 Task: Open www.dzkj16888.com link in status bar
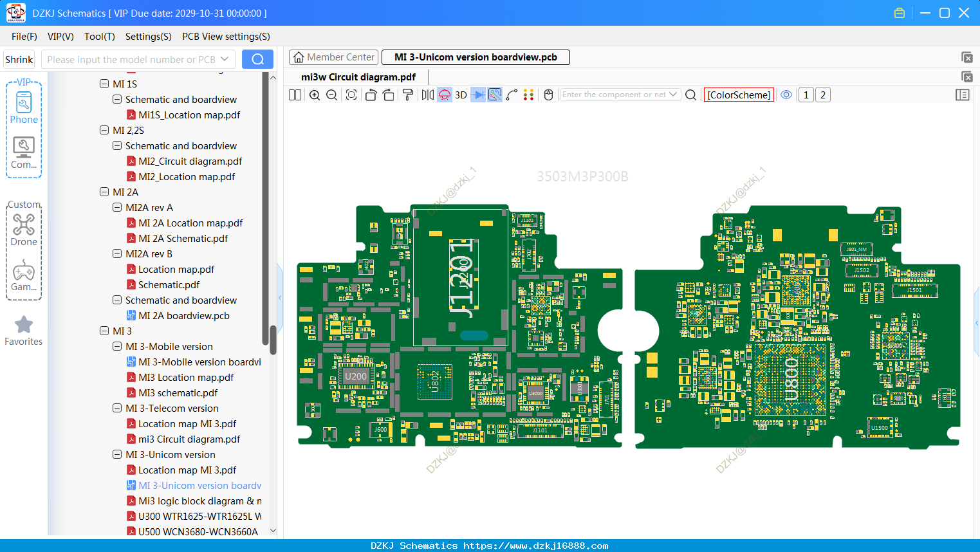point(536,546)
